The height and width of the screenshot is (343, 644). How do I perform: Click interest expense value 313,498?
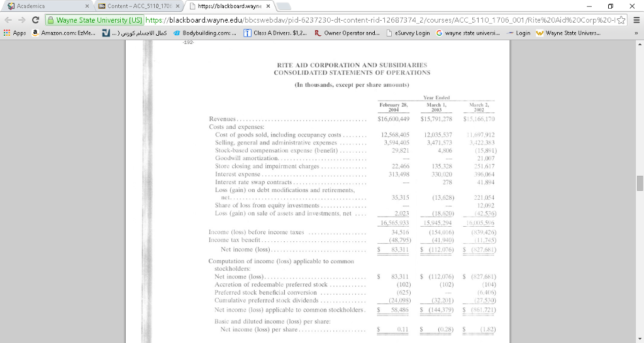tap(399, 174)
